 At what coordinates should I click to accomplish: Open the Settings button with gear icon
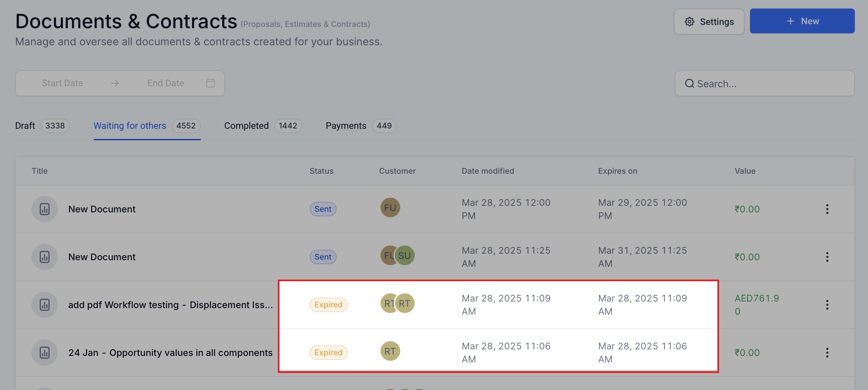coord(709,22)
